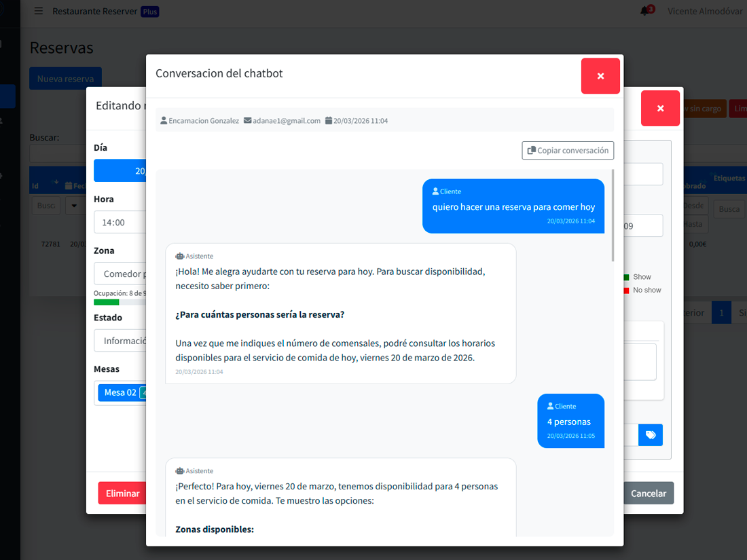Click the '4 personas' client message
This screenshot has height=560, width=747.
(569, 422)
